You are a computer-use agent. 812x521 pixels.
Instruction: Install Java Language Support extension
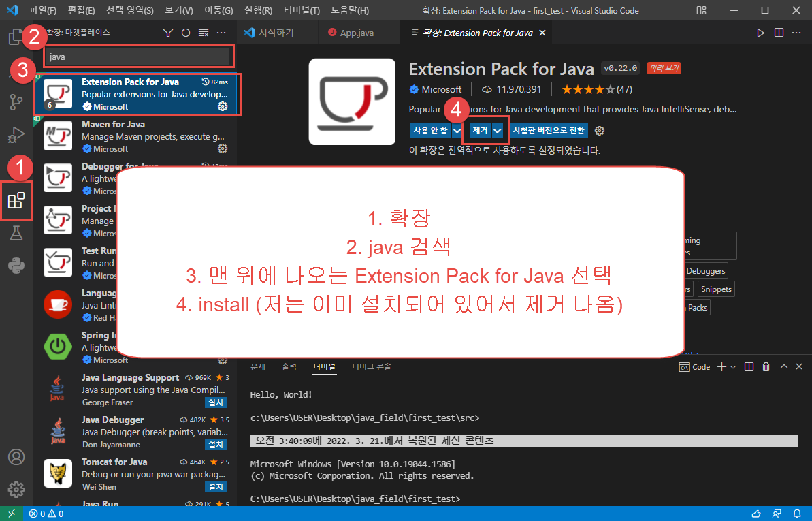216,402
